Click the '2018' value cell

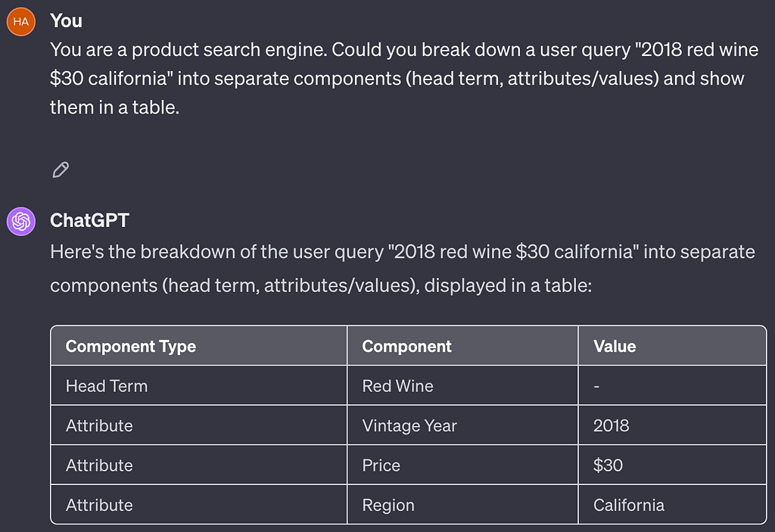click(672, 425)
